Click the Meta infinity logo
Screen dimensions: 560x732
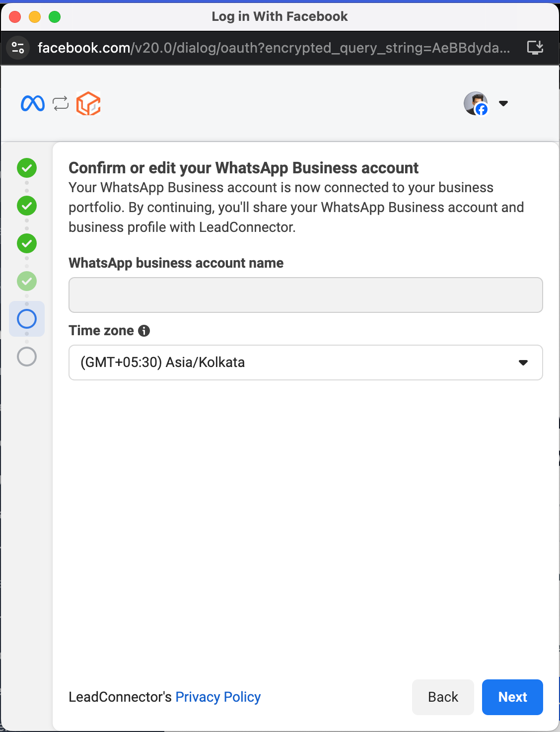[x=33, y=103]
